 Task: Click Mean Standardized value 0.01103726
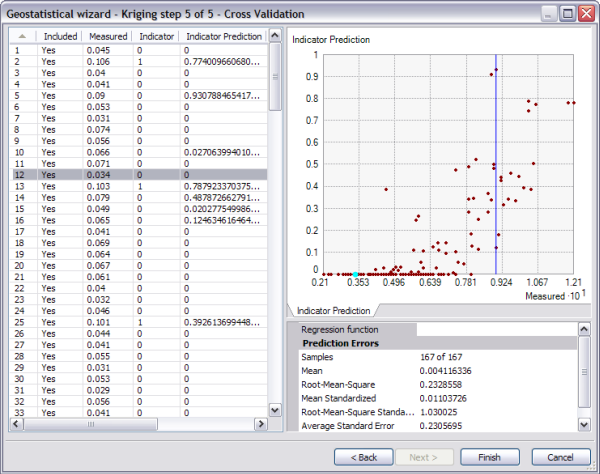tap(443, 398)
